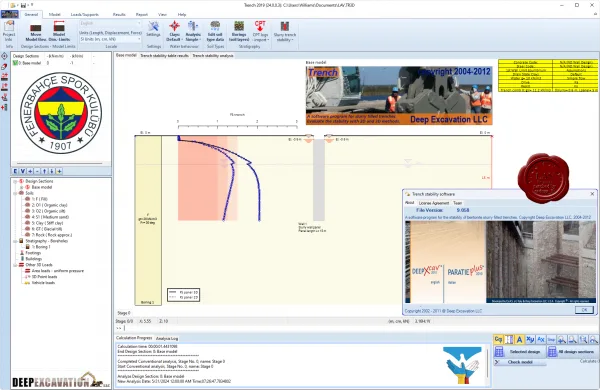Click OK in the About dialog
The width and height of the screenshot is (600, 390).
tap(584, 310)
